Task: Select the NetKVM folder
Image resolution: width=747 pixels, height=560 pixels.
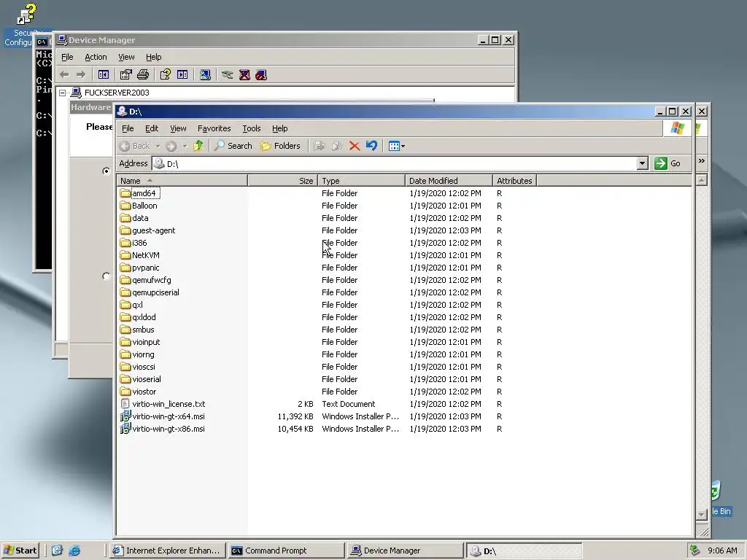Action: click(139, 255)
